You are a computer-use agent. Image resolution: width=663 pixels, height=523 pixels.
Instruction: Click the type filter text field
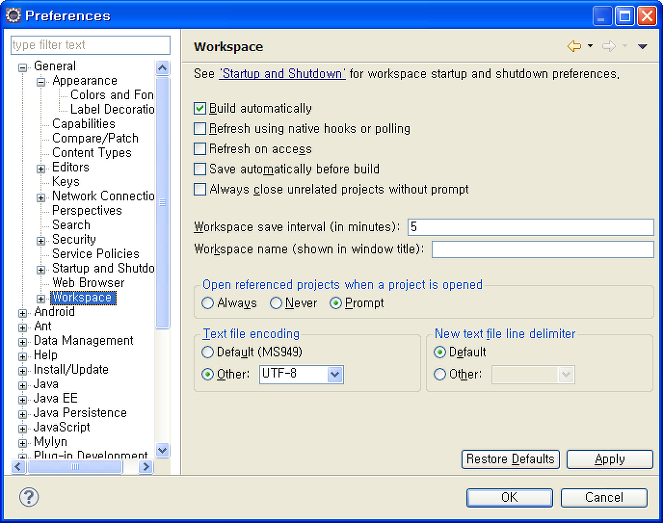[90, 45]
